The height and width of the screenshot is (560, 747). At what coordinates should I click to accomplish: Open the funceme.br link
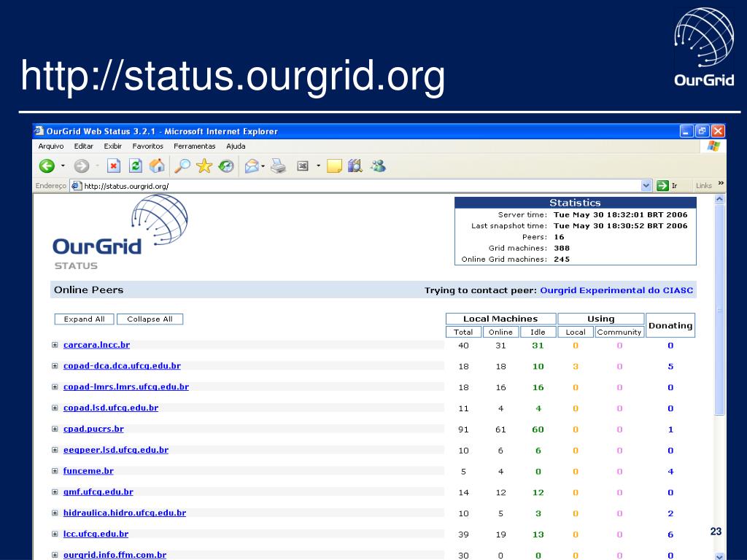(x=88, y=470)
